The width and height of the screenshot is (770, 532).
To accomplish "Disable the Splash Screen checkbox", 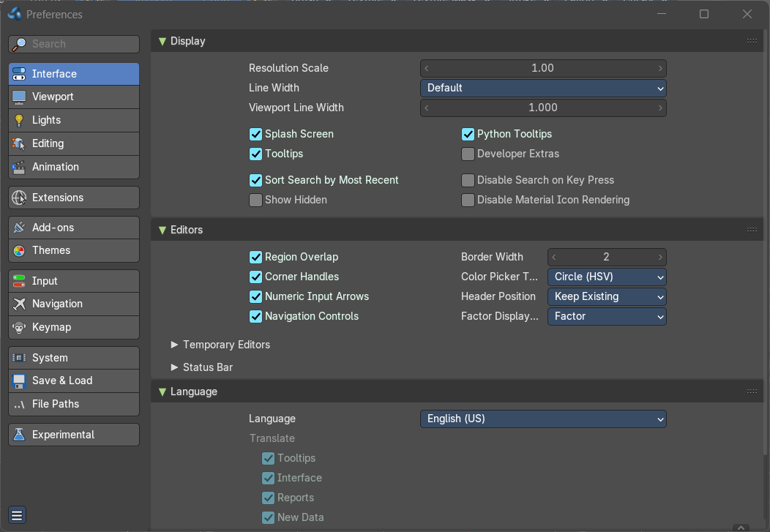I will coord(256,134).
